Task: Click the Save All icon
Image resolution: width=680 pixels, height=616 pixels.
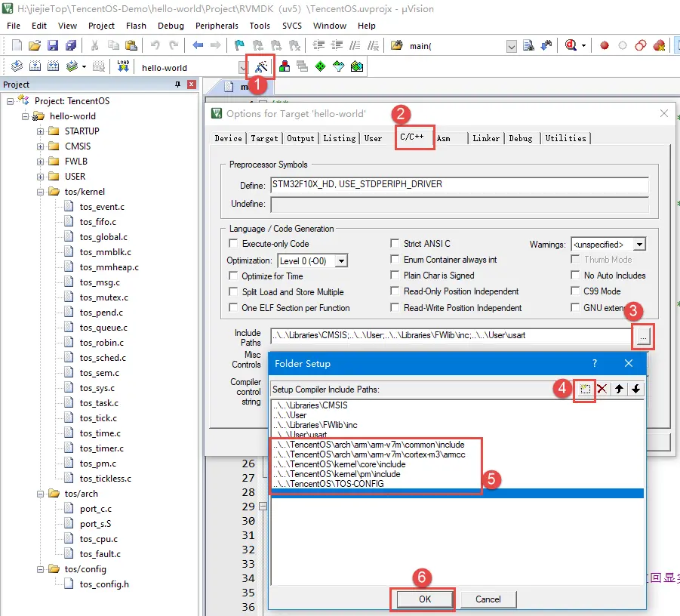Action: click(x=71, y=45)
